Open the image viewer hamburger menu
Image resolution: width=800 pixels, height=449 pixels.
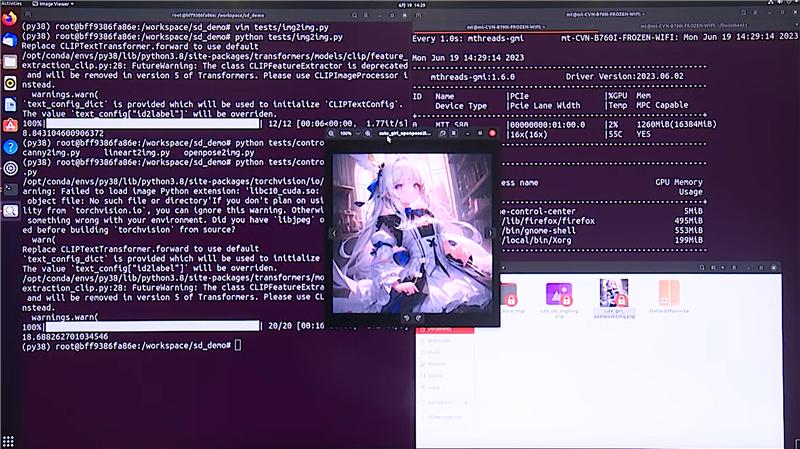point(454,133)
